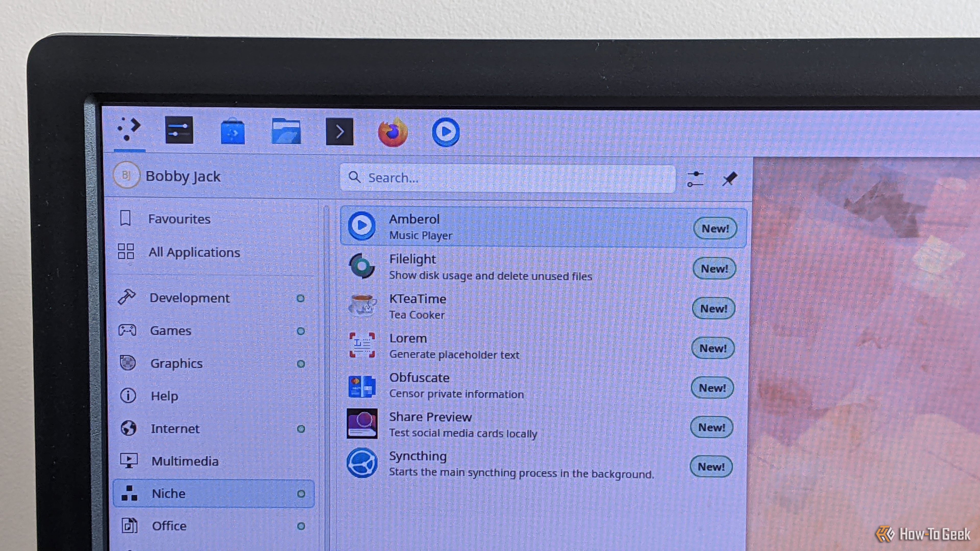
Task: Click the Filelight app icon
Action: 362,266
